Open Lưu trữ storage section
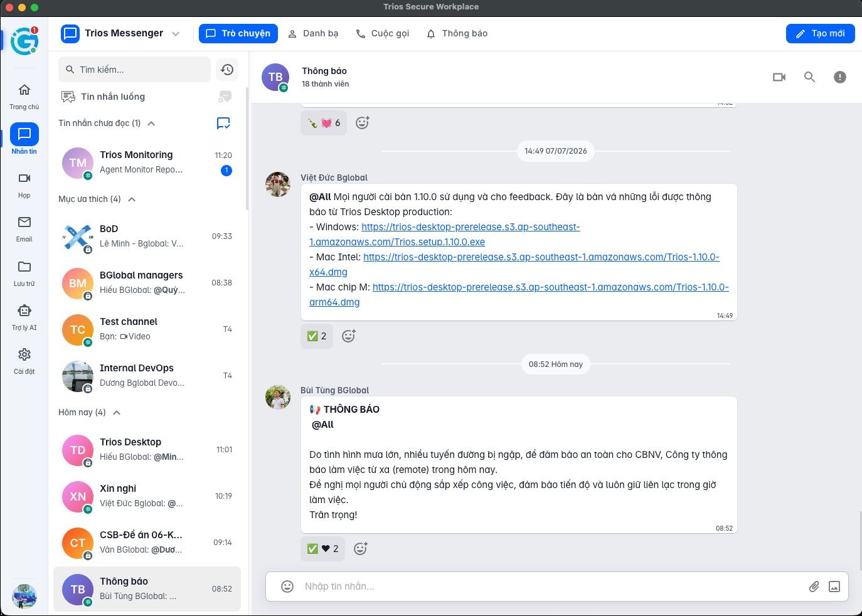The height and width of the screenshot is (616, 862). [x=24, y=273]
